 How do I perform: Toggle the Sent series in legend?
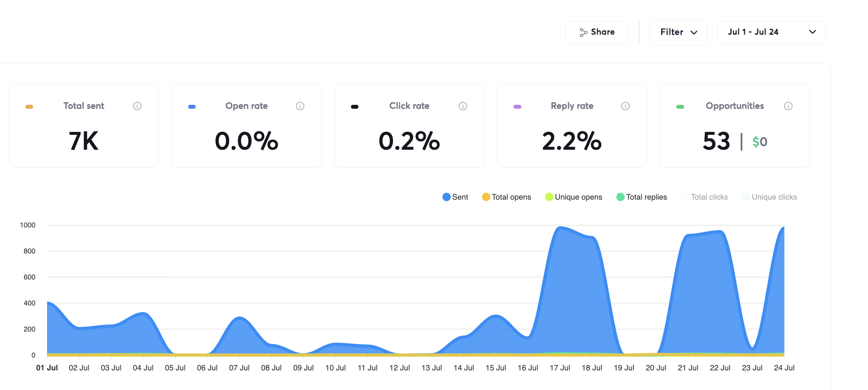[x=455, y=197]
